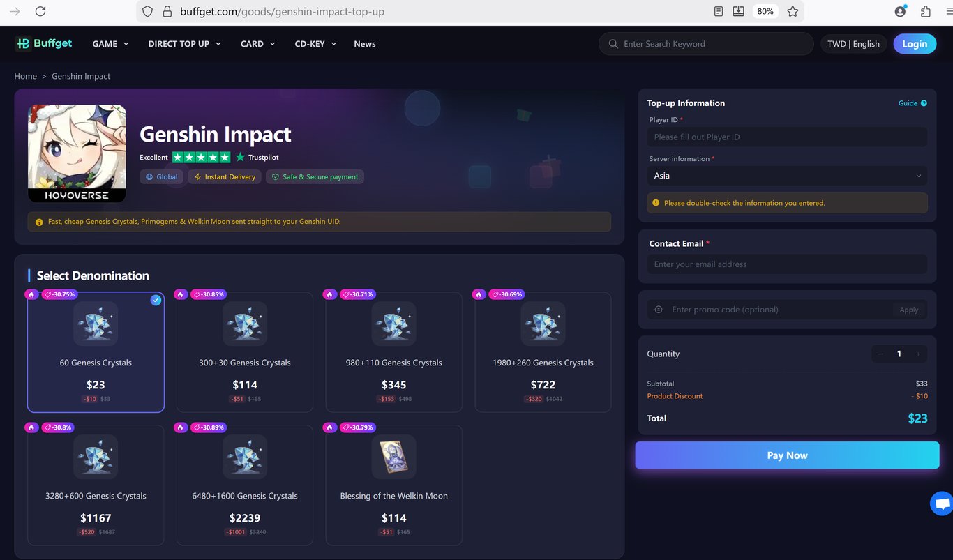The image size is (953, 560).
Task: Select Blessing of the Welkin Moon
Action: (x=394, y=485)
